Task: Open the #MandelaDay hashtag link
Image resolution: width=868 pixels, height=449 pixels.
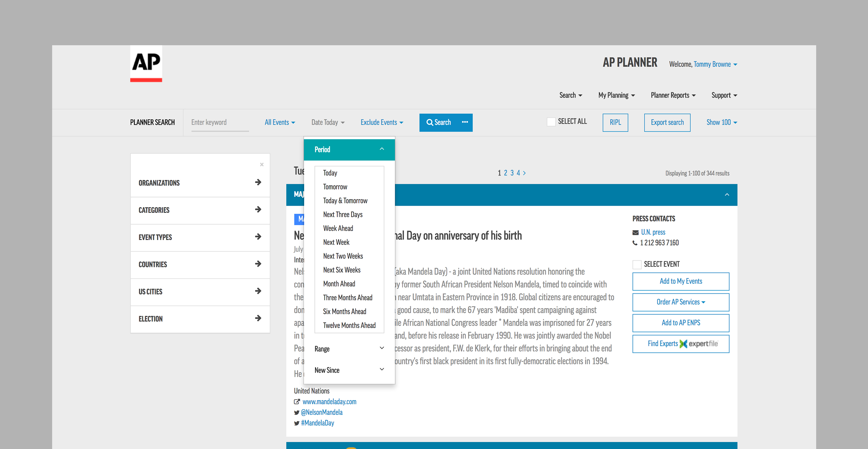Action: (x=317, y=423)
